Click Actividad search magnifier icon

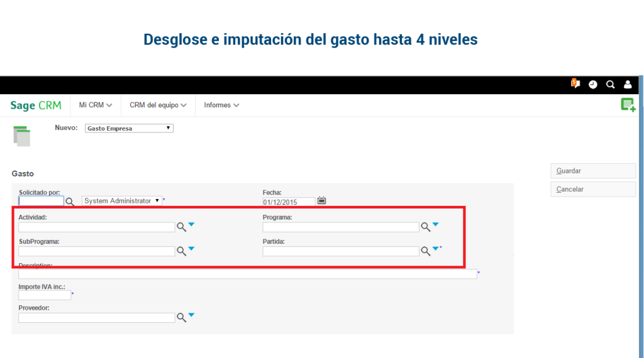(x=181, y=227)
